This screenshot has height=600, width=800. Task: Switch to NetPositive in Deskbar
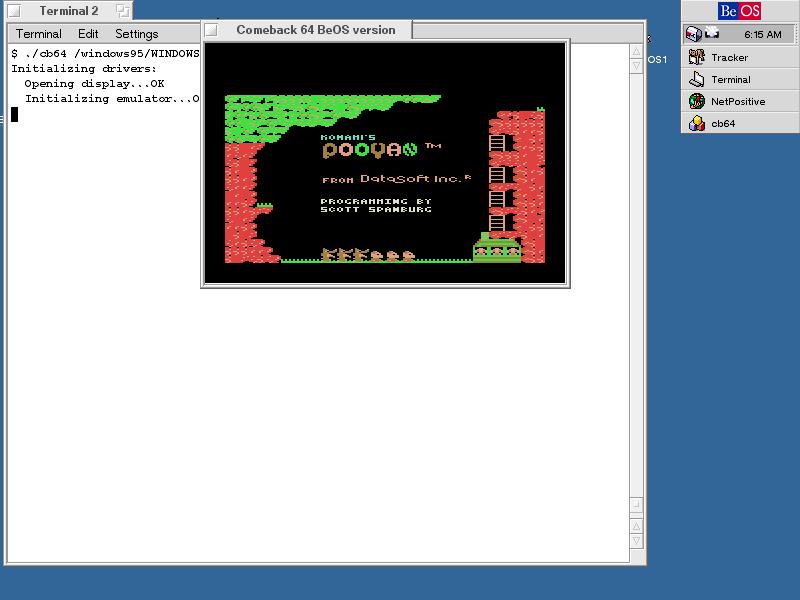coord(740,102)
